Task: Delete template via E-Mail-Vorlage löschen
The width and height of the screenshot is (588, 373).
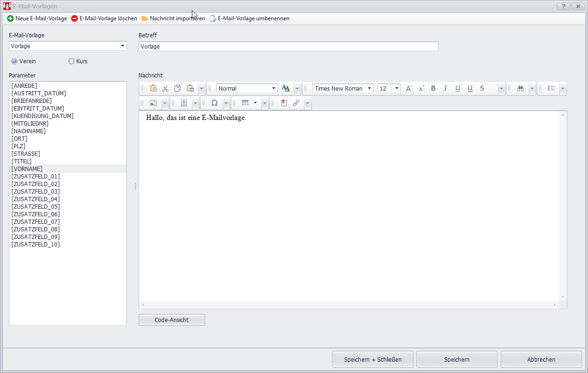Action: (104, 18)
